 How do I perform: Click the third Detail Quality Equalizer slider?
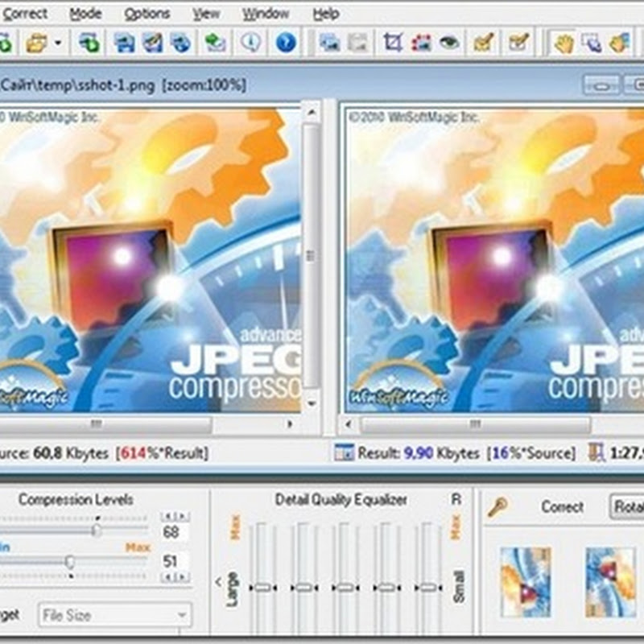coord(345,588)
